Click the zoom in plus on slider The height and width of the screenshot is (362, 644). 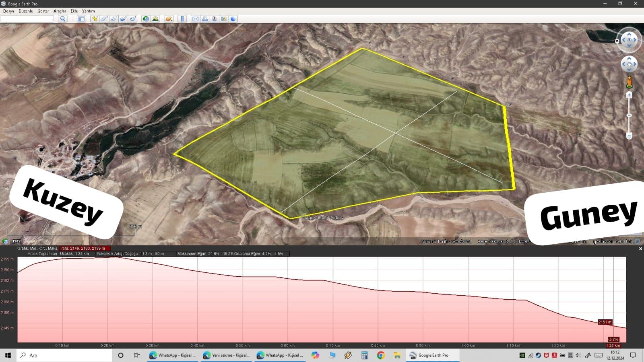coord(629,95)
